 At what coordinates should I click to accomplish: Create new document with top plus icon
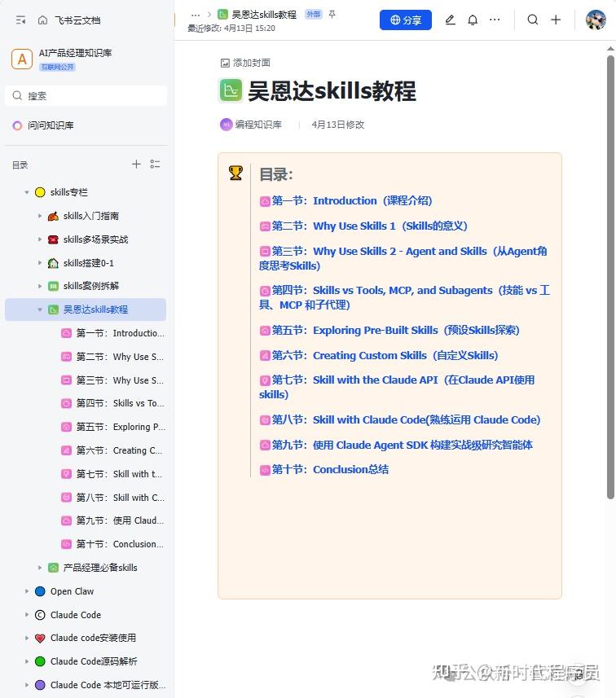(x=556, y=20)
